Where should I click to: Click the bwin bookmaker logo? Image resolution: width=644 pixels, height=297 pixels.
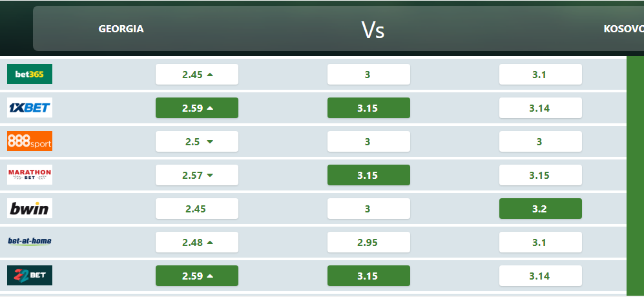click(x=30, y=209)
